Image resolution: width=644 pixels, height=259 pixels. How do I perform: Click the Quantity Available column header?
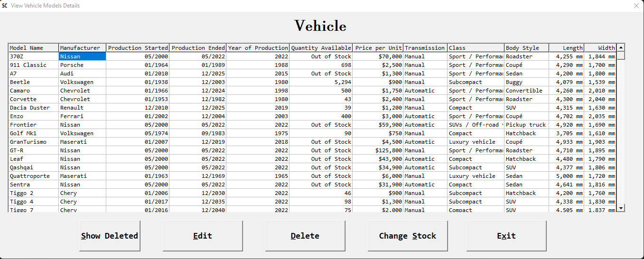pyautogui.click(x=321, y=48)
